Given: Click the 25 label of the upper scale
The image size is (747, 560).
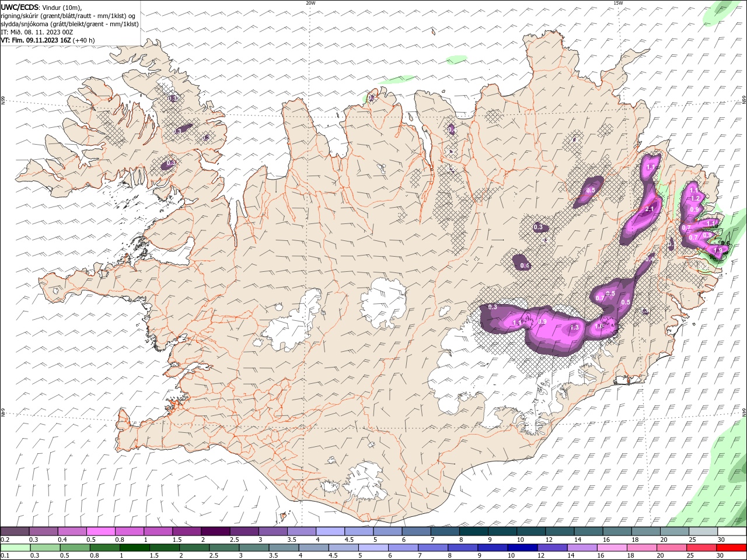Looking at the screenshot, I should click(x=692, y=540).
